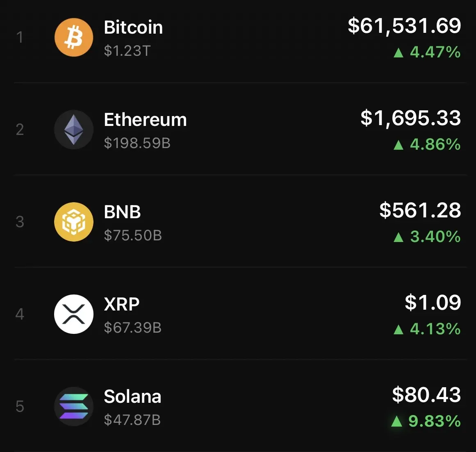Tap green up arrow beside 4.47%
This screenshot has height=452, width=476.
398,53
